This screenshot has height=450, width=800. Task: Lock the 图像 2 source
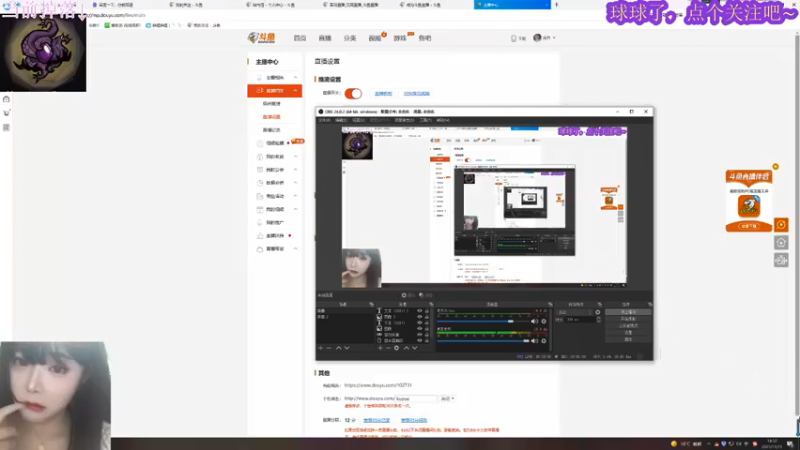pos(427,317)
